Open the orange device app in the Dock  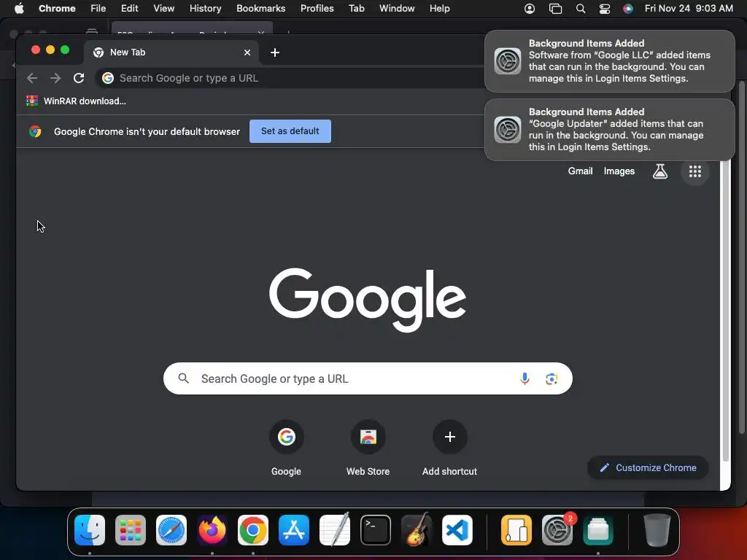(516, 530)
